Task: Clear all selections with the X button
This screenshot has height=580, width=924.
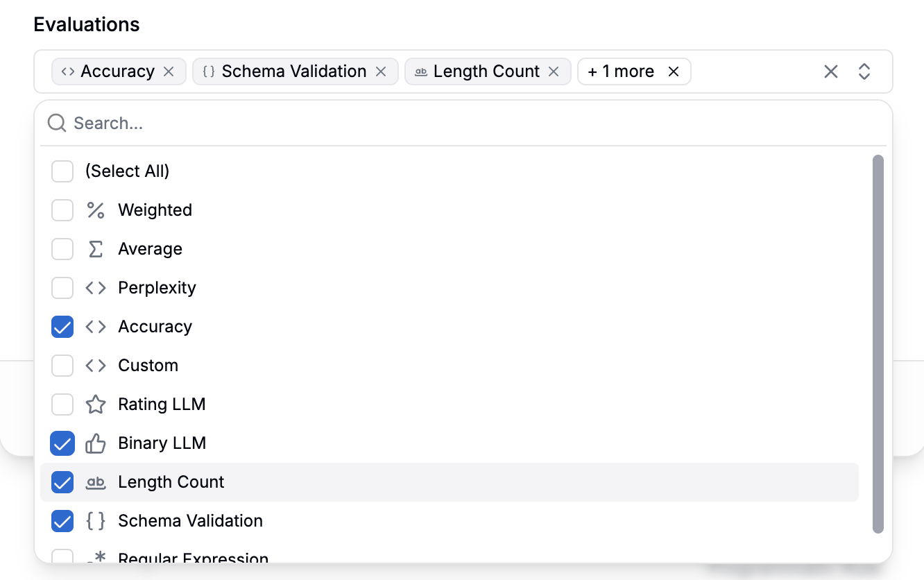Action: 830,71
